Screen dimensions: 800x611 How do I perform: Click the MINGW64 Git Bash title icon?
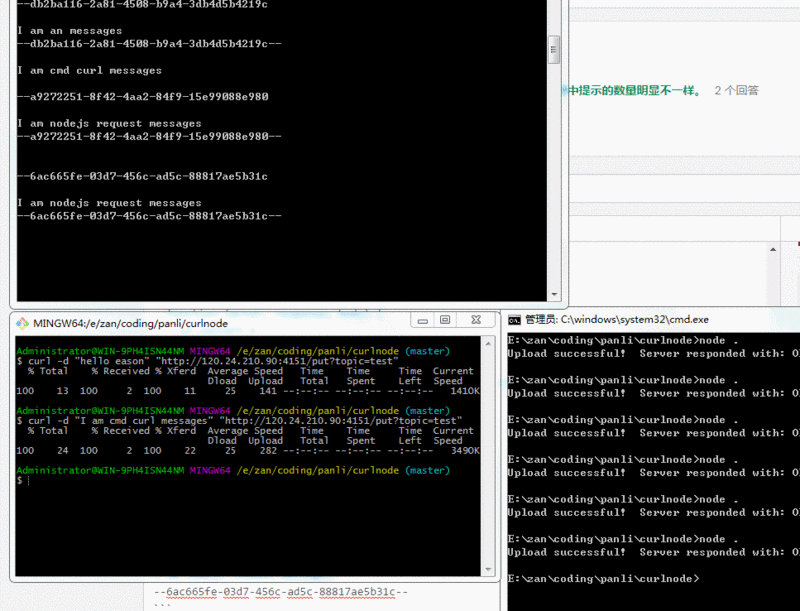point(22,323)
